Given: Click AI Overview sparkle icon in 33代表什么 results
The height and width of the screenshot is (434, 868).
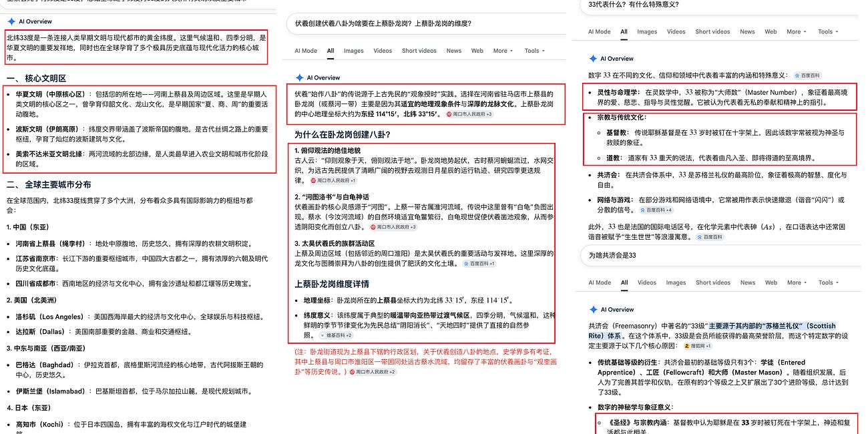Looking at the screenshot, I should pos(592,59).
